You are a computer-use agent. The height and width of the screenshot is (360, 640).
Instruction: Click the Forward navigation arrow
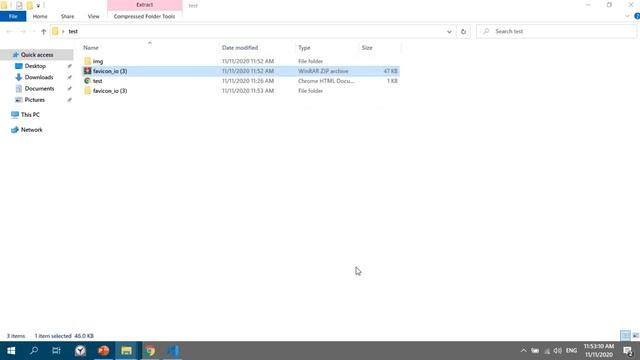pyautogui.click(x=23, y=31)
